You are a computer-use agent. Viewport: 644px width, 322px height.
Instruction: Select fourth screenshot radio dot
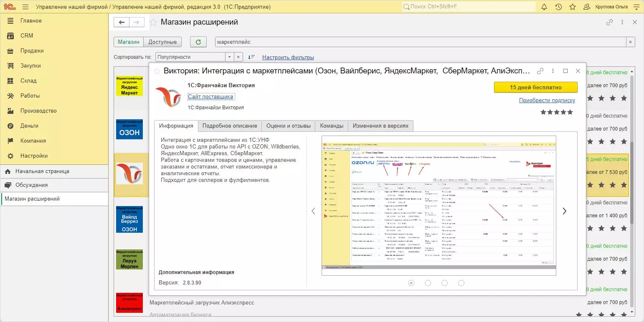[x=461, y=283]
